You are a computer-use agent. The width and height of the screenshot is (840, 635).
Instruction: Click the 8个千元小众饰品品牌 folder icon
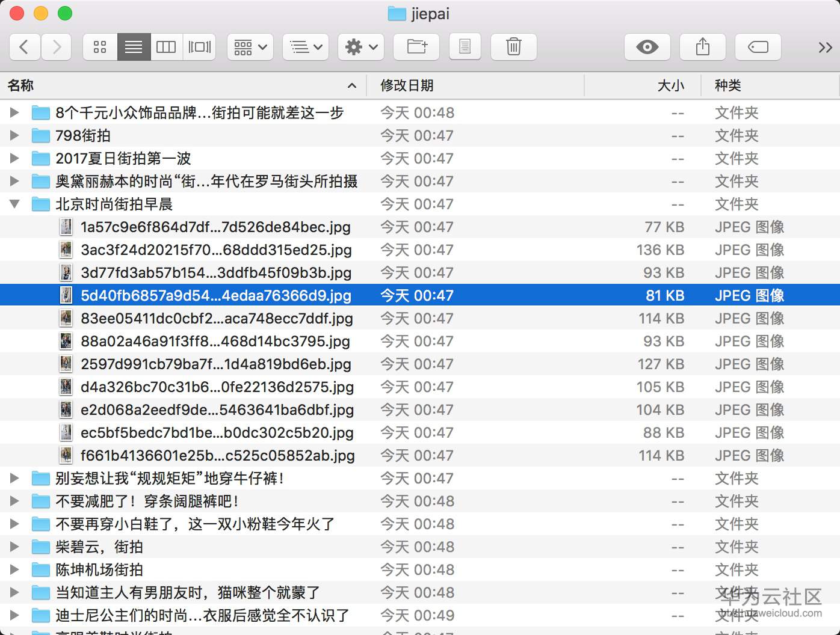40,112
